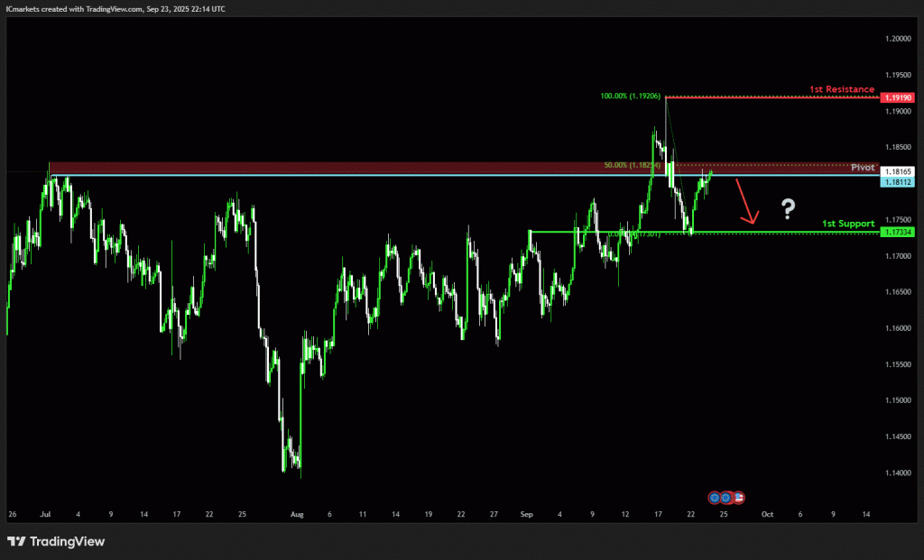This screenshot has width=924, height=560.
Task: Click the white 1.18165 current price label
Action: pos(899,171)
